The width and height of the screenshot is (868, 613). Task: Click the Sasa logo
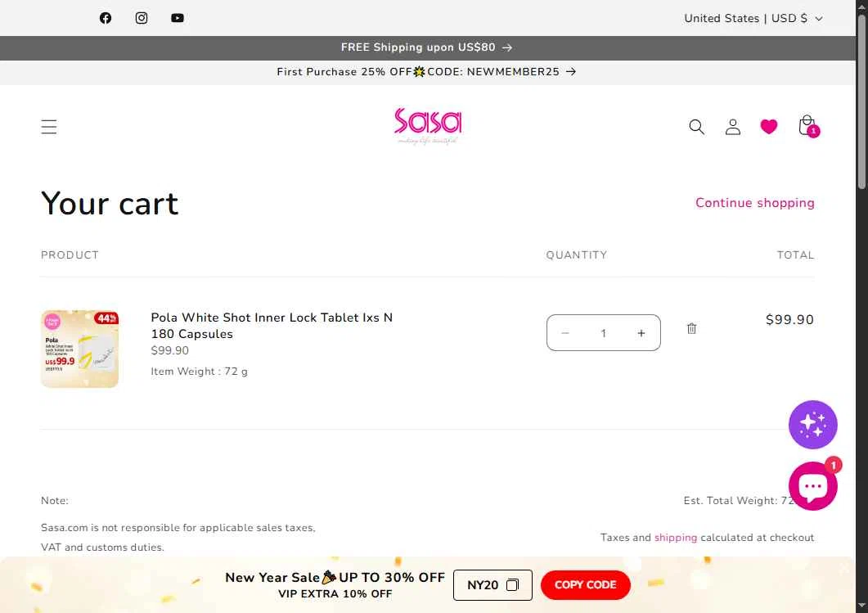428,126
